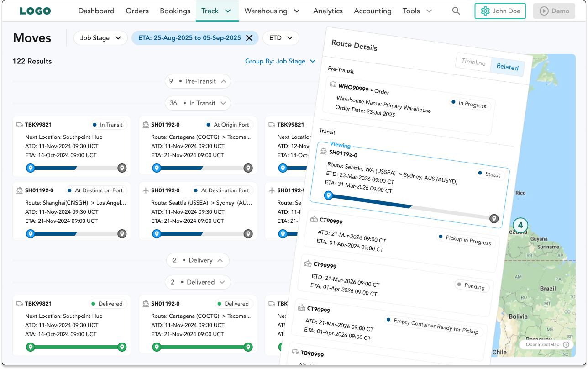Open the Track menu dropdown
This screenshot has width=588, height=369.
(217, 11)
